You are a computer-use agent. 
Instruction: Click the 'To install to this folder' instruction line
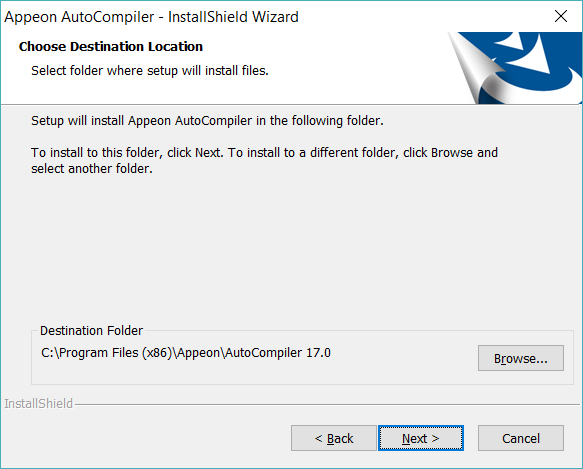[x=264, y=152]
